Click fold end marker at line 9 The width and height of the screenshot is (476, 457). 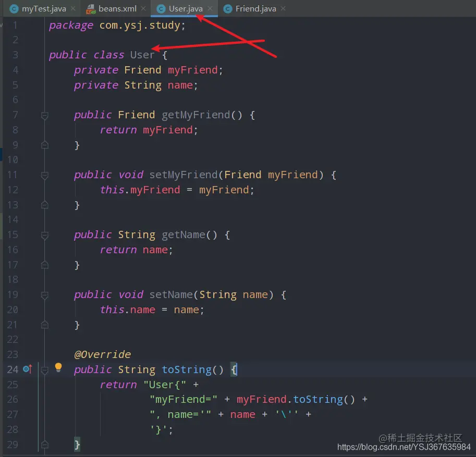click(45, 145)
